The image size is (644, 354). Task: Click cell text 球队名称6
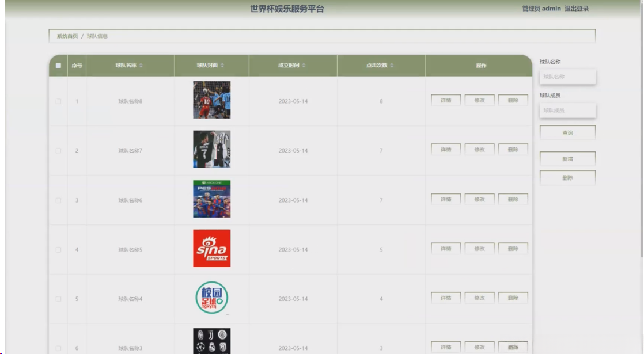coord(130,200)
